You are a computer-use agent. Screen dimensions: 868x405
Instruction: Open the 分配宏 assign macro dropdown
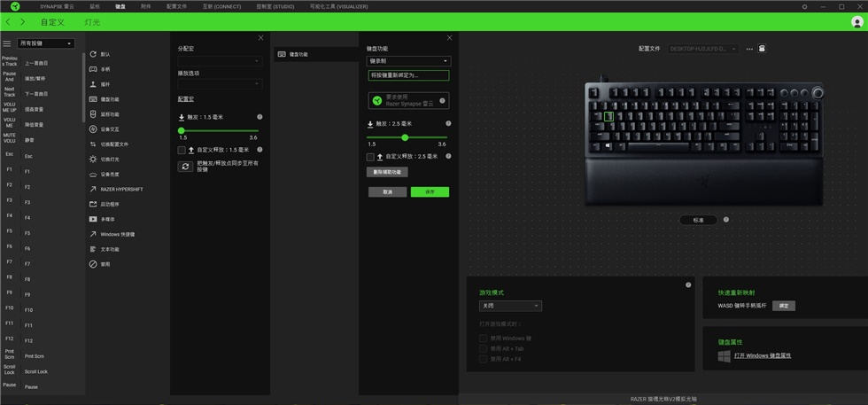(220, 61)
